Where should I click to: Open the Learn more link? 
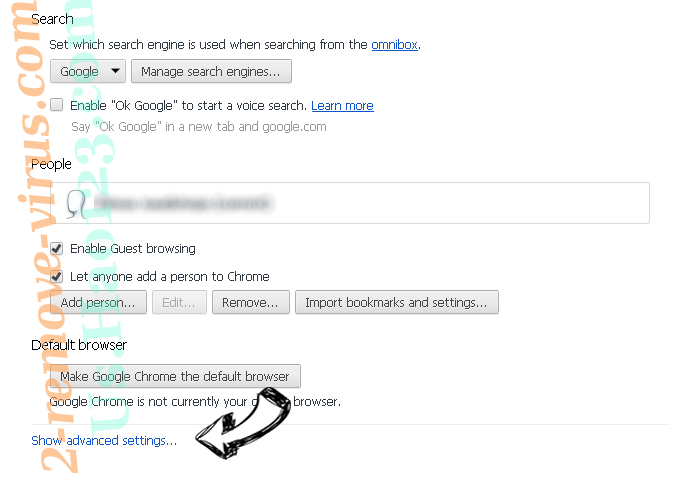point(342,106)
